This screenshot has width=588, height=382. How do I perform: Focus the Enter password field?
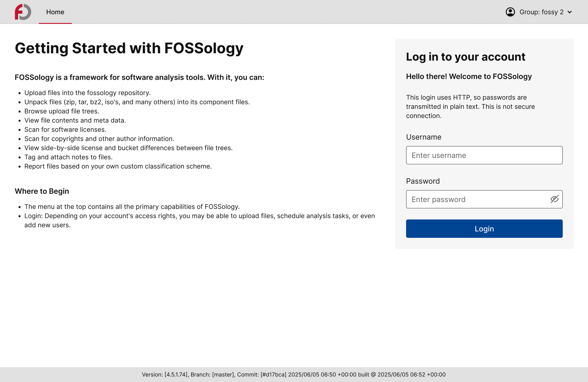click(484, 199)
